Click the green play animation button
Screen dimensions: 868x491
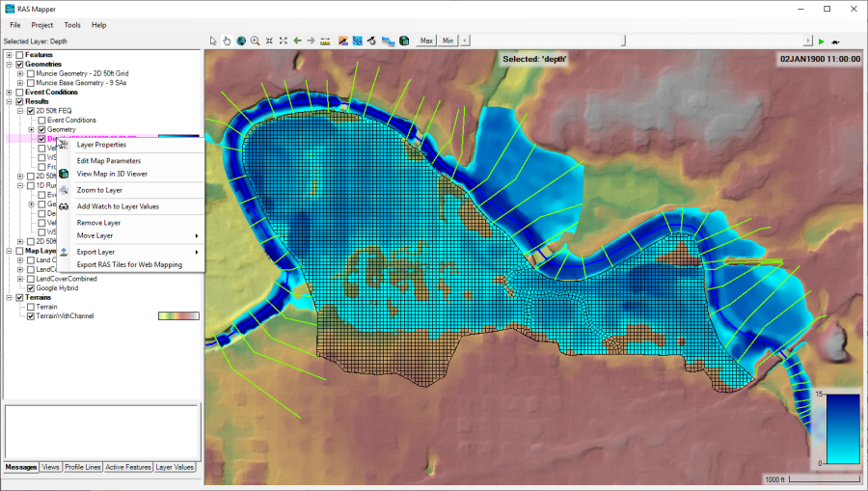[822, 41]
